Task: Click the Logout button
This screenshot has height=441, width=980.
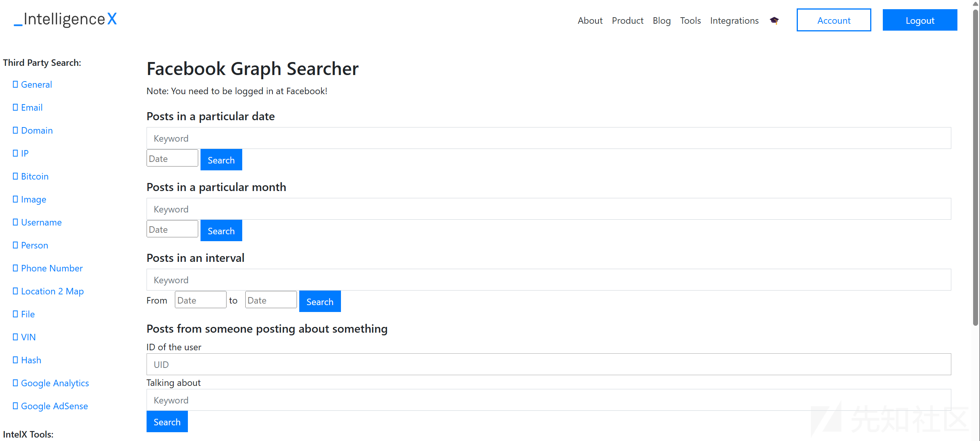Action: click(x=920, y=20)
